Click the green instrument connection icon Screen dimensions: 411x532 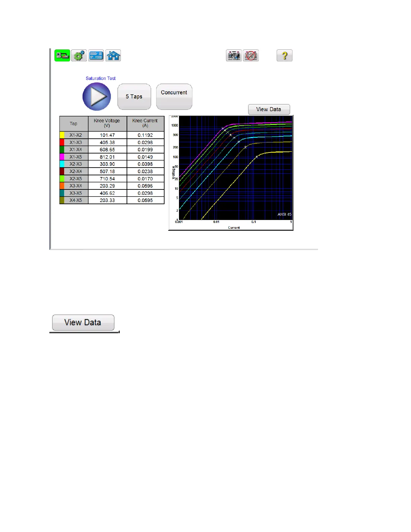point(62,55)
